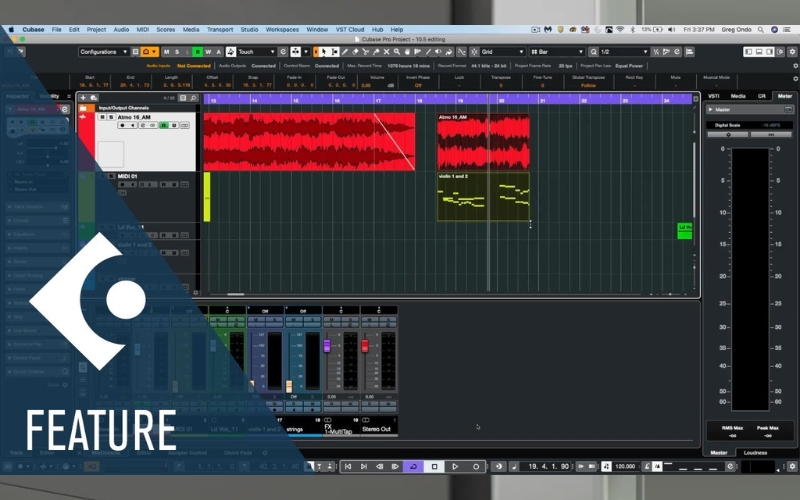Toggle global Read R automation button
This screenshot has width=800, height=500.
(x=197, y=52)
